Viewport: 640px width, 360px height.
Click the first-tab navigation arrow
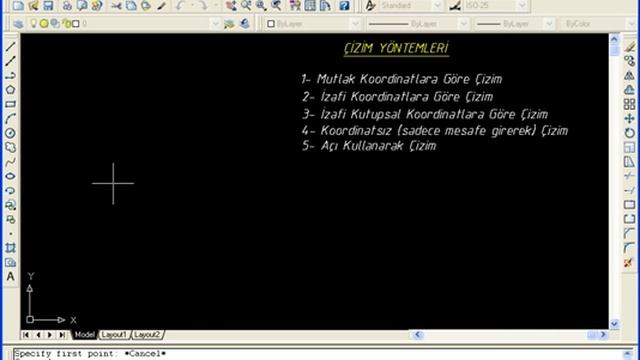[26, 335]
